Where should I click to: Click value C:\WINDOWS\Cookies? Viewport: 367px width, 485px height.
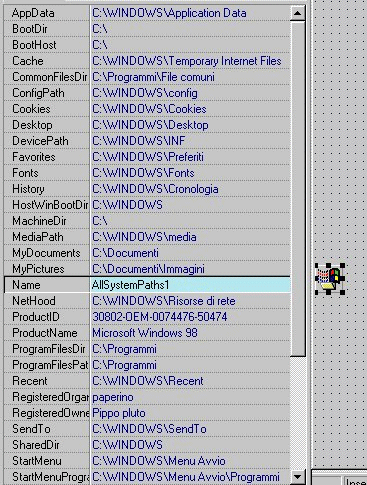point(149,109)
